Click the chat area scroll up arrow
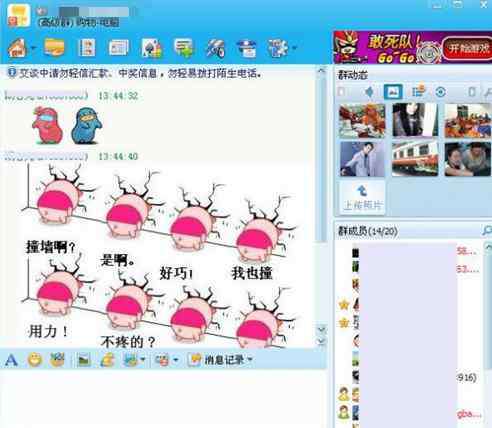The height and width of the screenshot is (428, 492). point(321,70)
